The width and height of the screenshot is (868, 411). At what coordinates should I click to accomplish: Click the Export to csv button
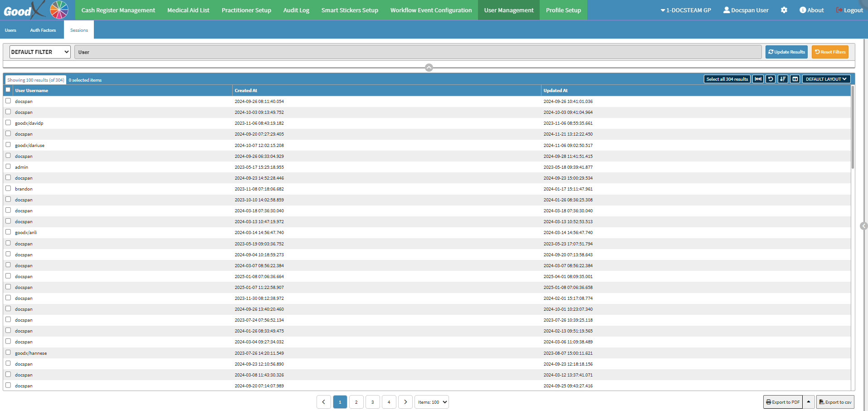click(x=835, y=402)
